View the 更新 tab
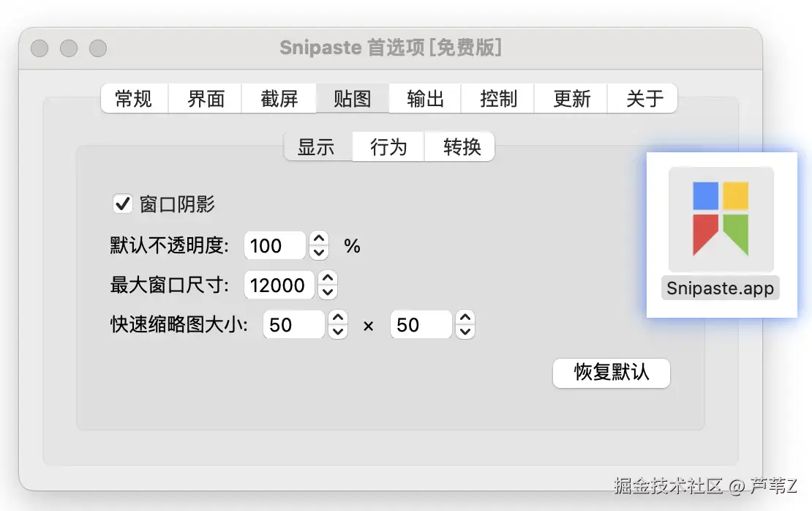This screenshot has width=812, height=511. 571,99
